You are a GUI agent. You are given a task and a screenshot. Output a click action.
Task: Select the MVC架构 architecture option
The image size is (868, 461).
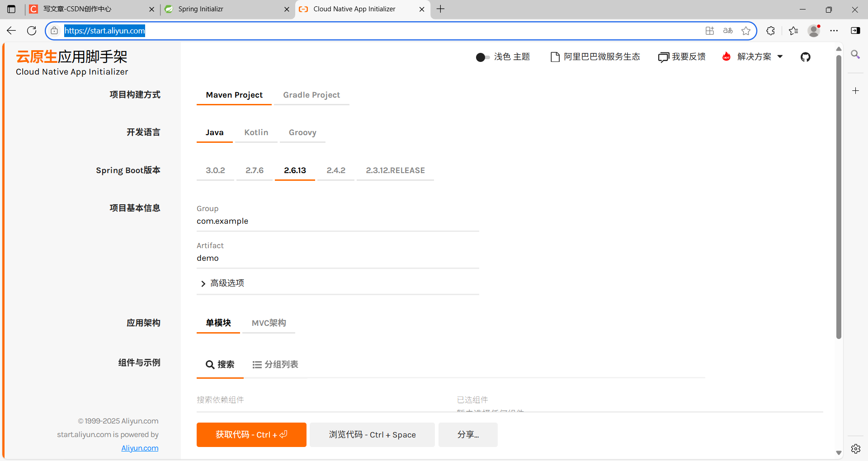pos(269,323)
